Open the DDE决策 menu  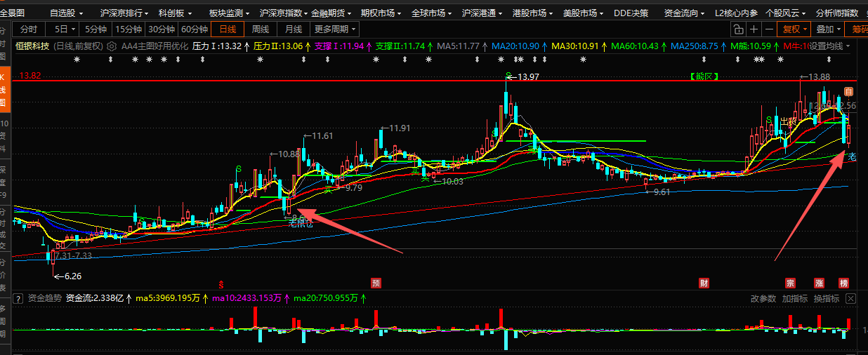(x=631, y=13)
